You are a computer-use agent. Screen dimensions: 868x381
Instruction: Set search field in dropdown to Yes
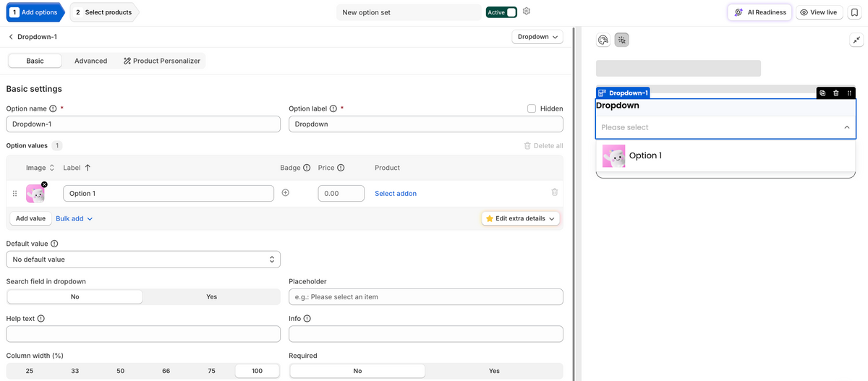click(211, 296)
